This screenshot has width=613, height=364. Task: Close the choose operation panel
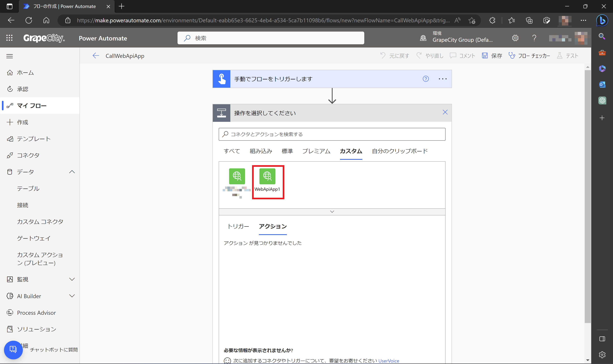[445, 112]
